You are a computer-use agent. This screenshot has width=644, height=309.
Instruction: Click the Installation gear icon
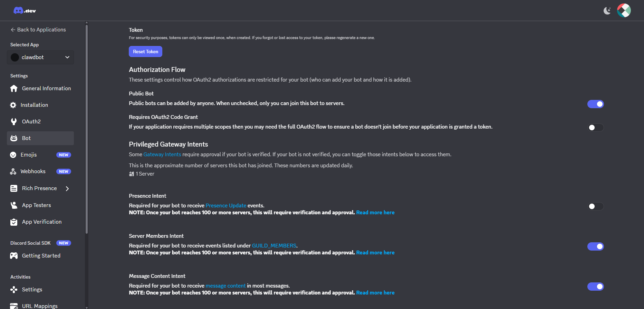pos(13,105)
